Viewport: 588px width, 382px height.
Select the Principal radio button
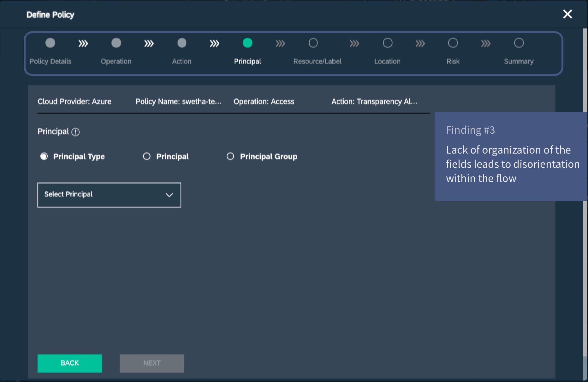coord(147,156)
